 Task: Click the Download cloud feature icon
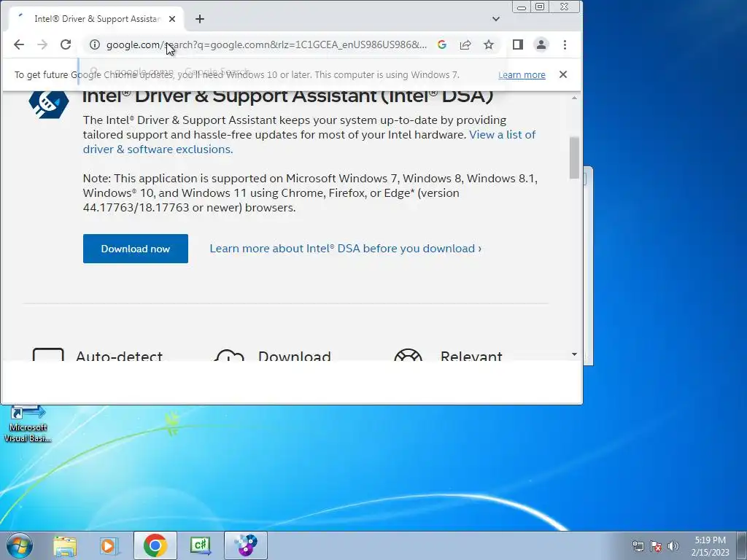coord(229,355)
